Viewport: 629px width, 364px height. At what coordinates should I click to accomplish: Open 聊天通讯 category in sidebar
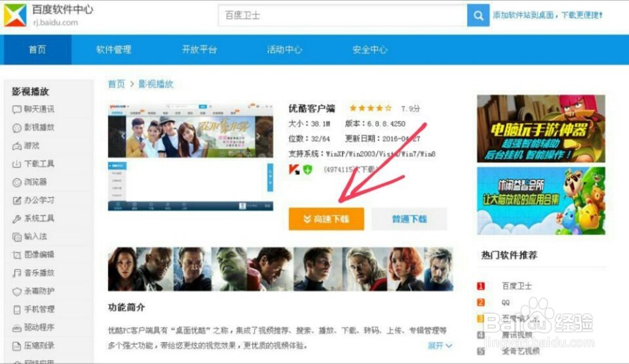(39, 109)
